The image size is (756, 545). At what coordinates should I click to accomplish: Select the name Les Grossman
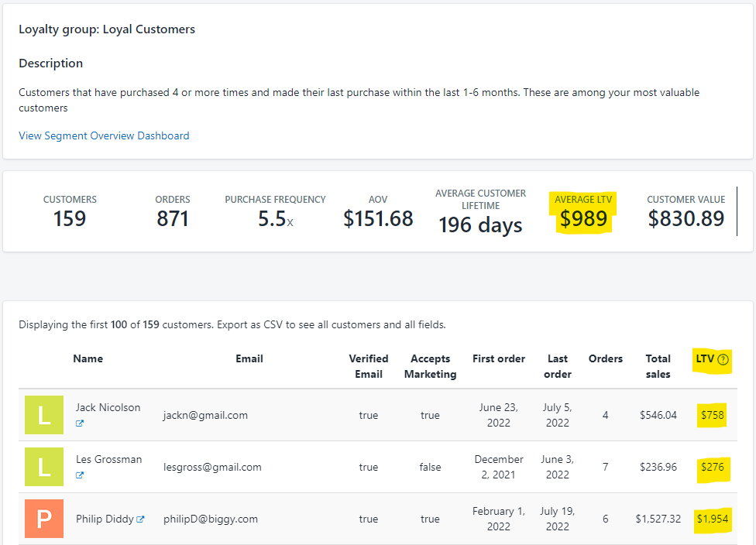pyautogui.click(x=109, y=459)
